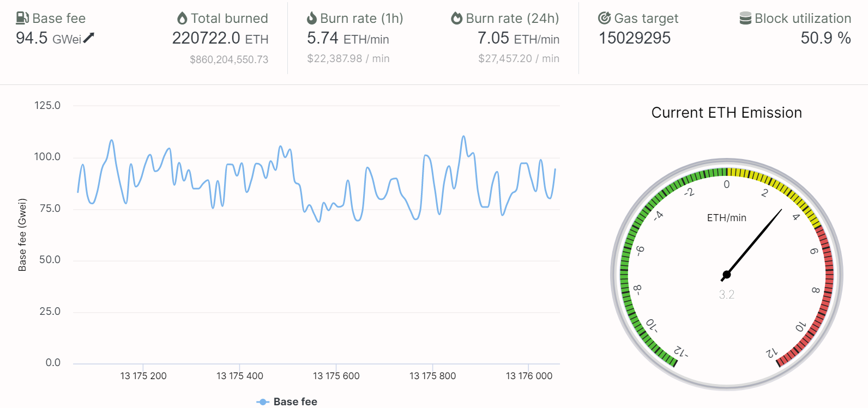Image resolution: width=868 pixels, height=408 pixels.
Task: Click the 75.0 y-axis label
Action: click(x=50, y=209)
